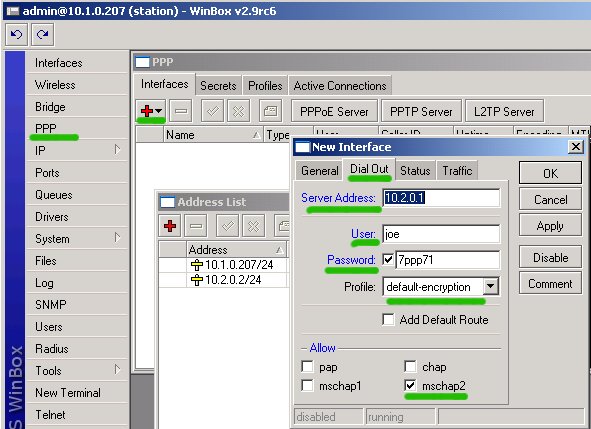Open the Status tab
591x429 pixels.
[415, 171]
